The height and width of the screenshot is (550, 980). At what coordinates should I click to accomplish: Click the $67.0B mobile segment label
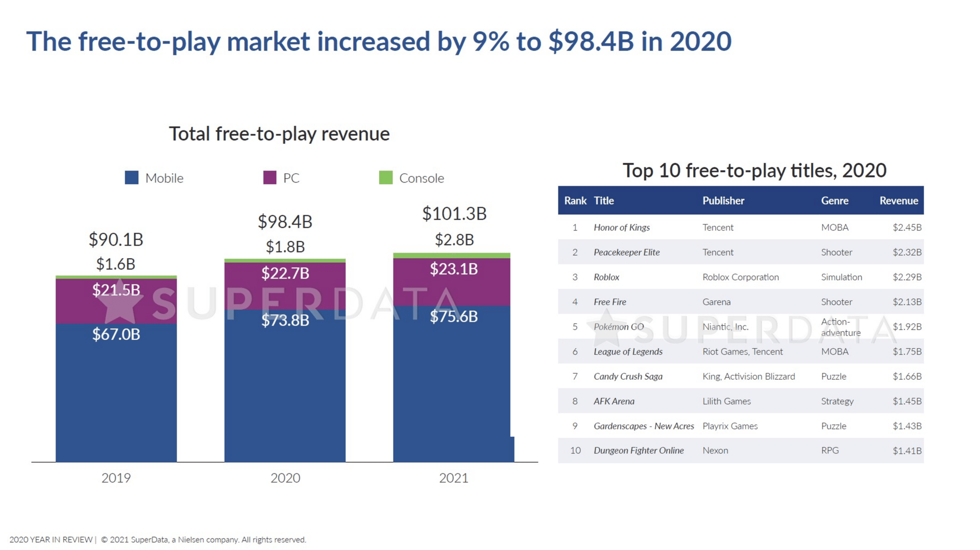pyautogui.click(x=116, y=334)
